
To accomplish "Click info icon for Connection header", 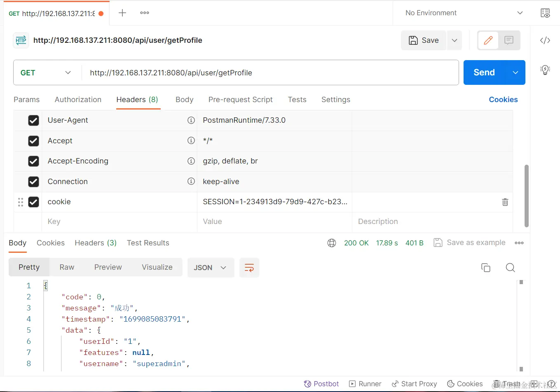I will [x=191, y=181].
